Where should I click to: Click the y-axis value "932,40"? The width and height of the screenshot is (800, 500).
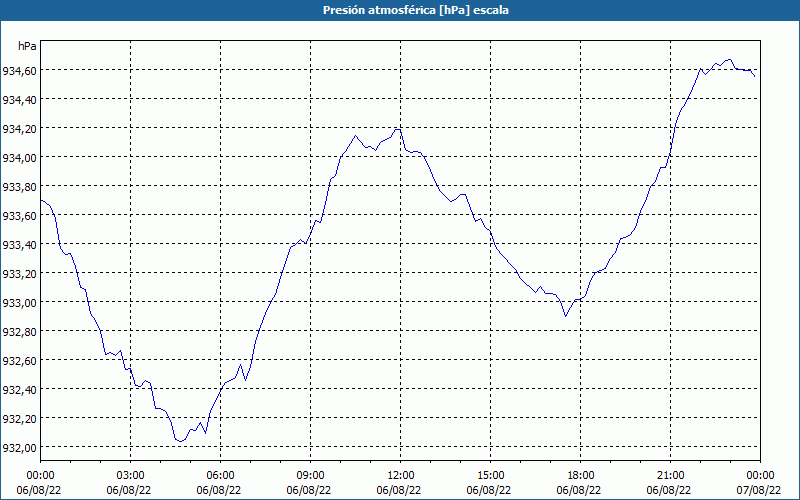click(x=19, y=390)
